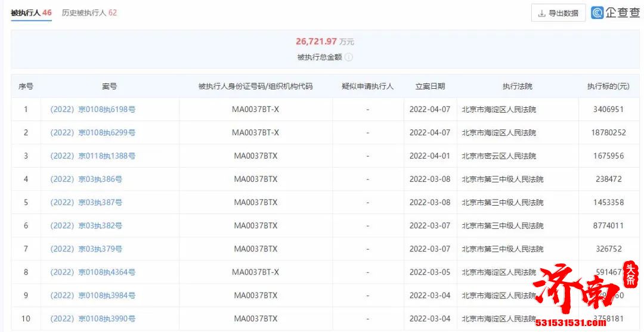Image resolution: width=644 pixels, height=332 pixels.
Task: Click date 2022-03-05 in row 8
Action: 430,272
